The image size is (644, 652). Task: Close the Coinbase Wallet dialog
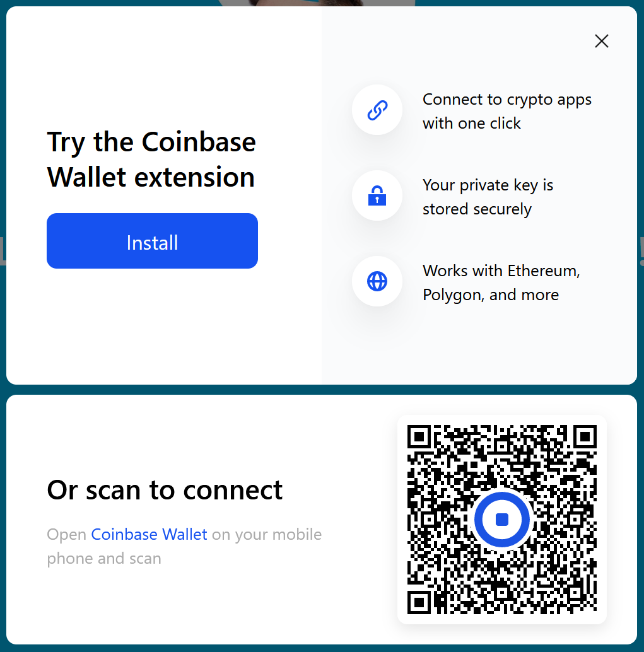point(602,41)
